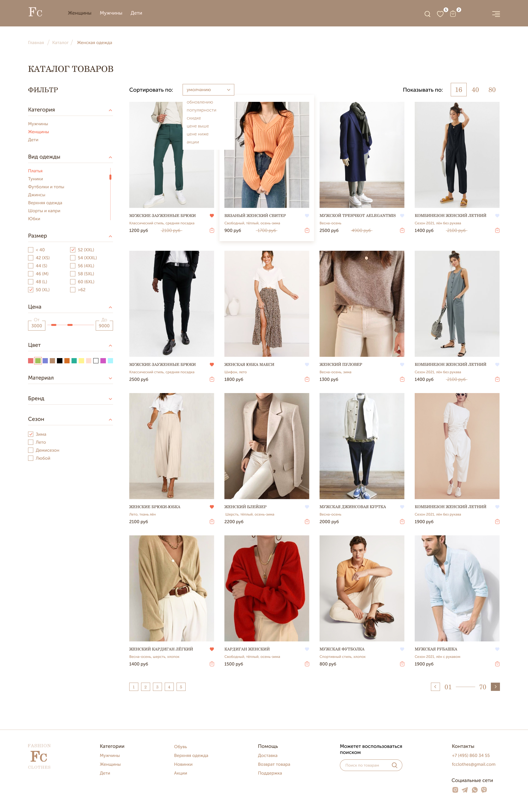
Task: Go to pagination page 3
Action: [157, 687]
